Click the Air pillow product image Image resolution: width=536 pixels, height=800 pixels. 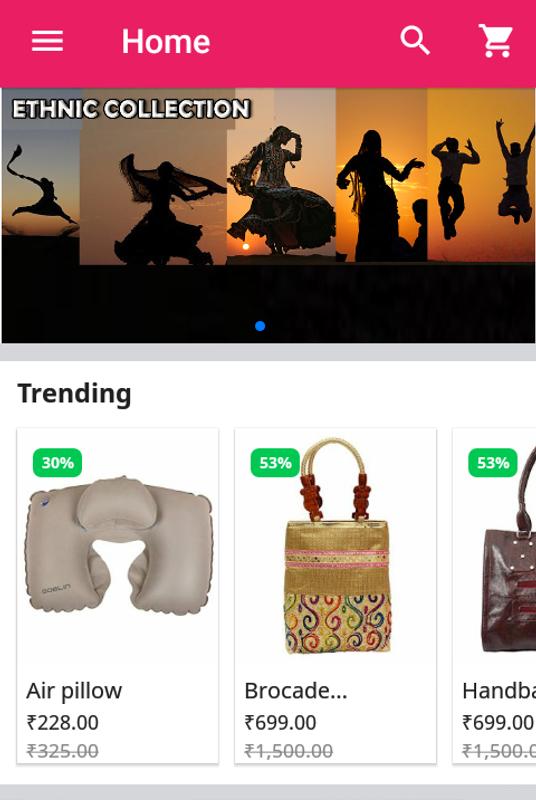[x=118, y=546]
